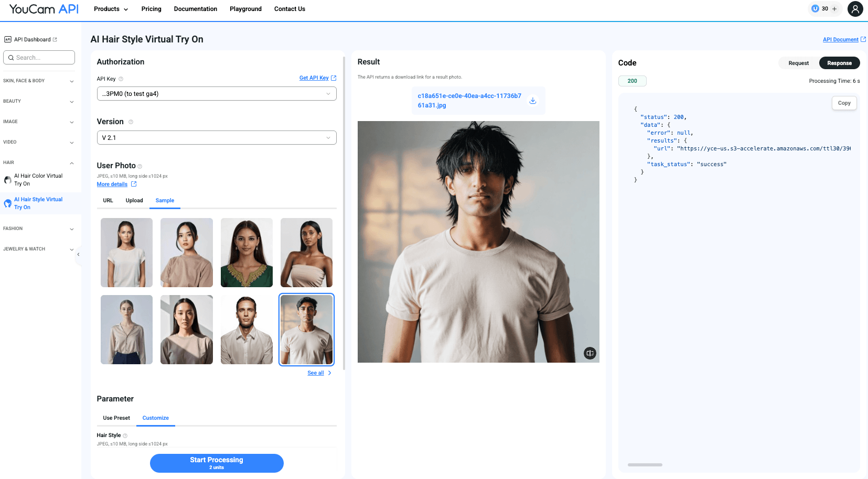Viewport: 868px width, 479px height.
Task: Expand the Beauty sidebar section
Action: (x=39, y=101)
